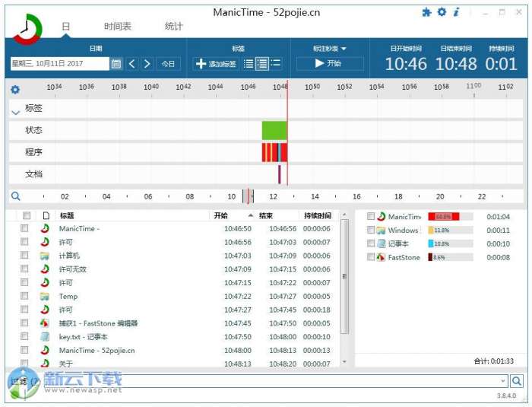The width and height of the screenshot is (532, 407).
Task: Click FastStone icon in summary list
Action: (x=382, y=257)
